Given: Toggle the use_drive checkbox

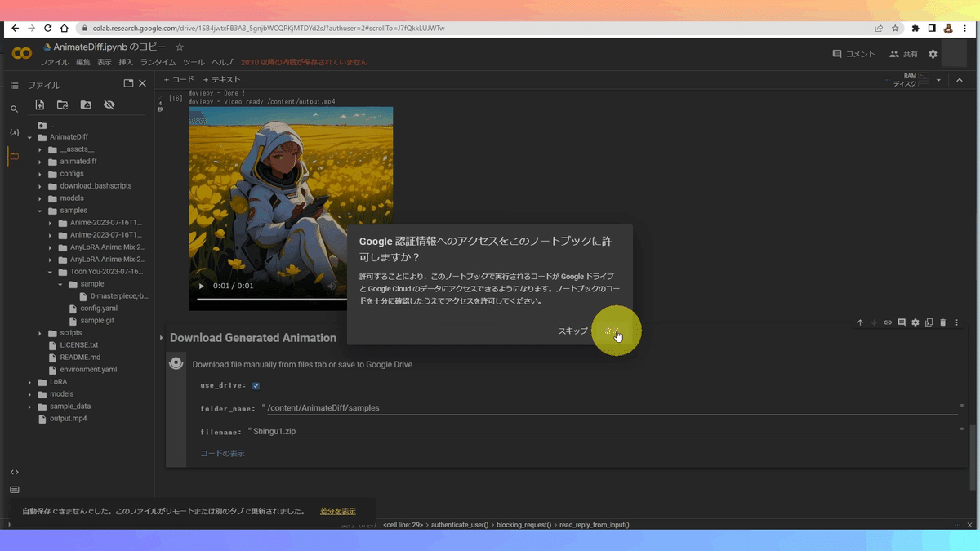Looking at the screenshot, I should [256, 385].
